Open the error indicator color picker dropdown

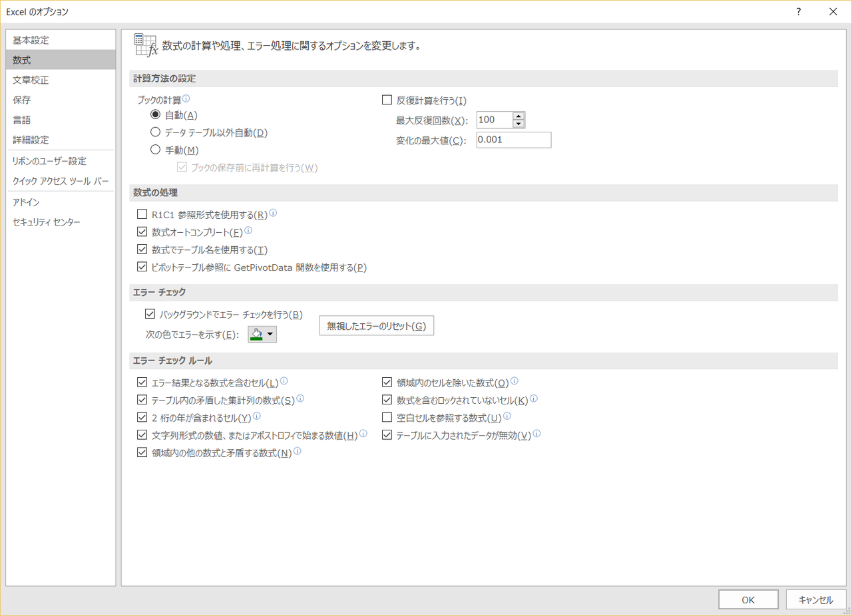click(x=262, y=334)
